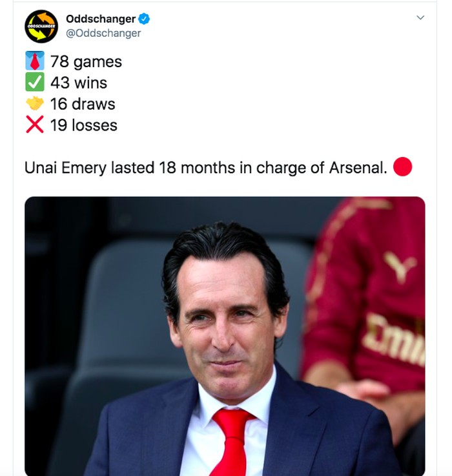
Task: Click the red cross emoji
Action: (x=35, y=125)
